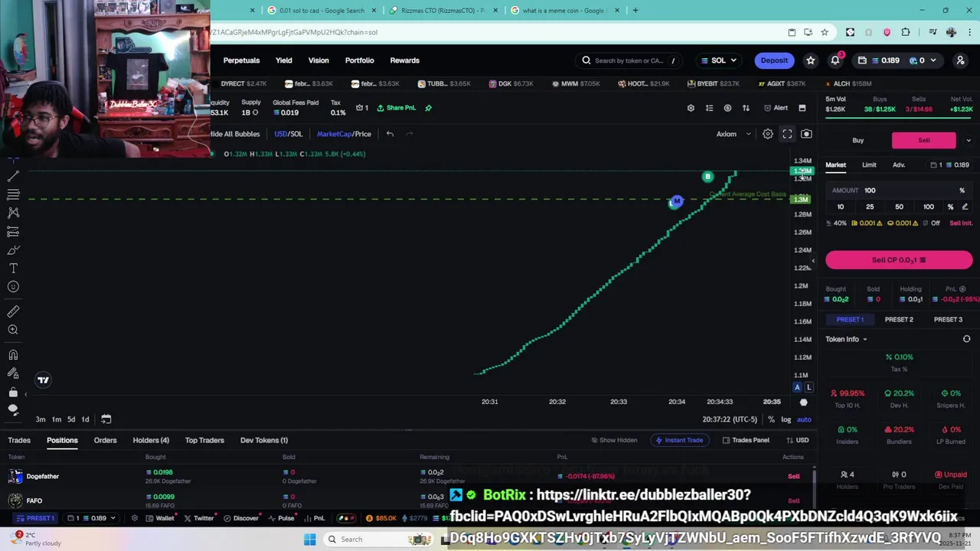
Task: Toggle Hide All Bubbles
Action: pos(234,134)
